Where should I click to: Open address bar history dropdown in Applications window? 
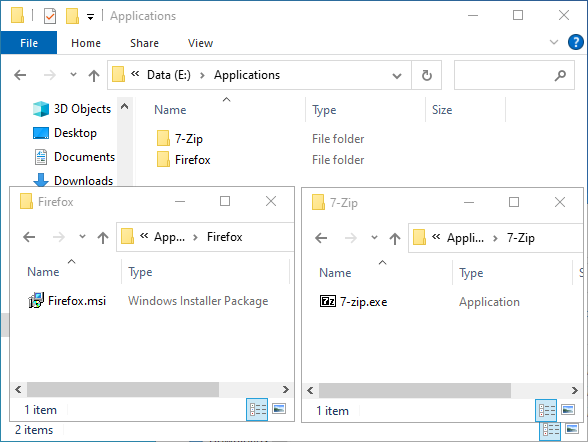pos(397,76)
